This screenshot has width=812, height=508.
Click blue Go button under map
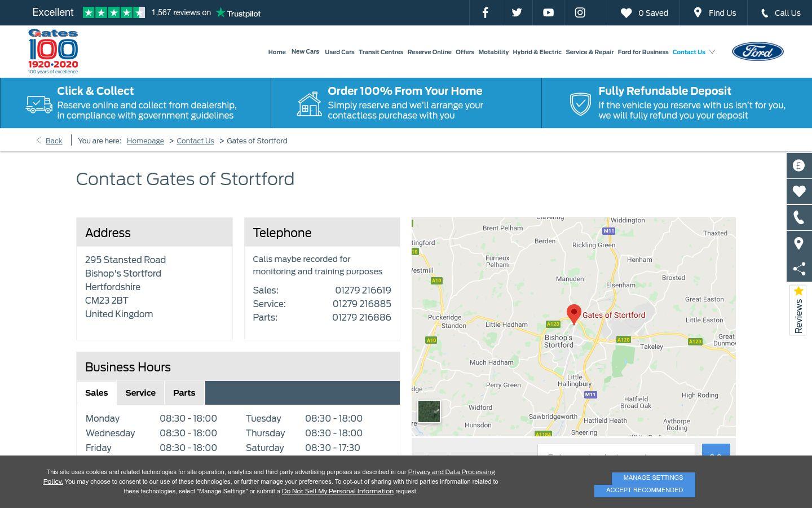(x=716, y=450)
